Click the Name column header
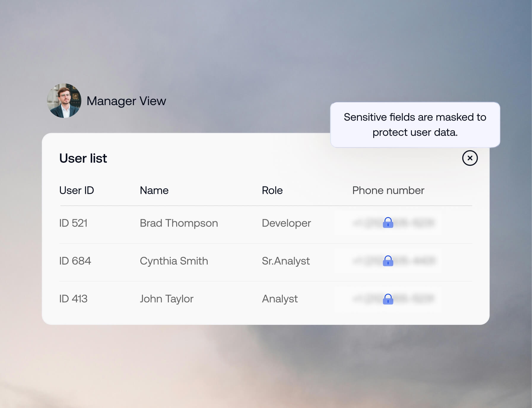This screenshot has width=532, height=408. 154,190
